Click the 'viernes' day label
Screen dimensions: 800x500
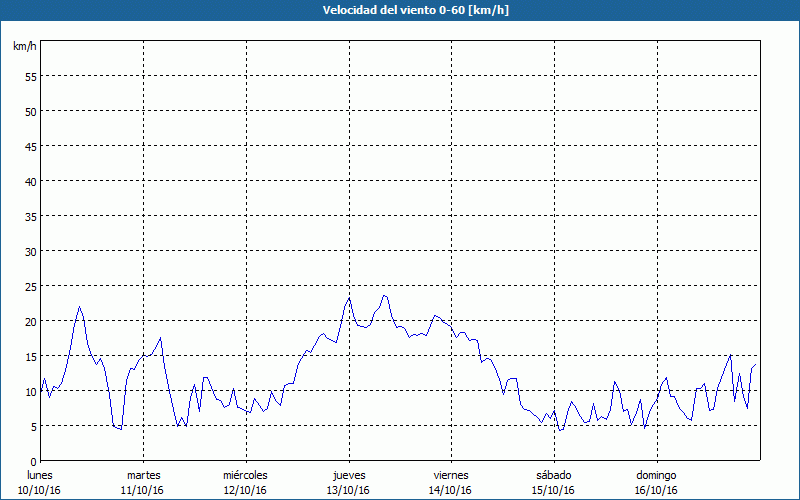tap(450, 475)
